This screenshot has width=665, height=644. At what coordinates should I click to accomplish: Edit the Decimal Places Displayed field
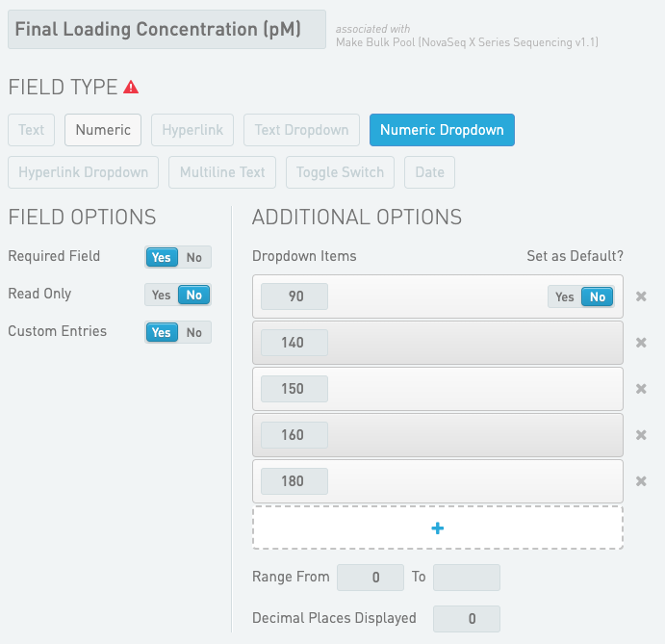click(x=467, y=619)
